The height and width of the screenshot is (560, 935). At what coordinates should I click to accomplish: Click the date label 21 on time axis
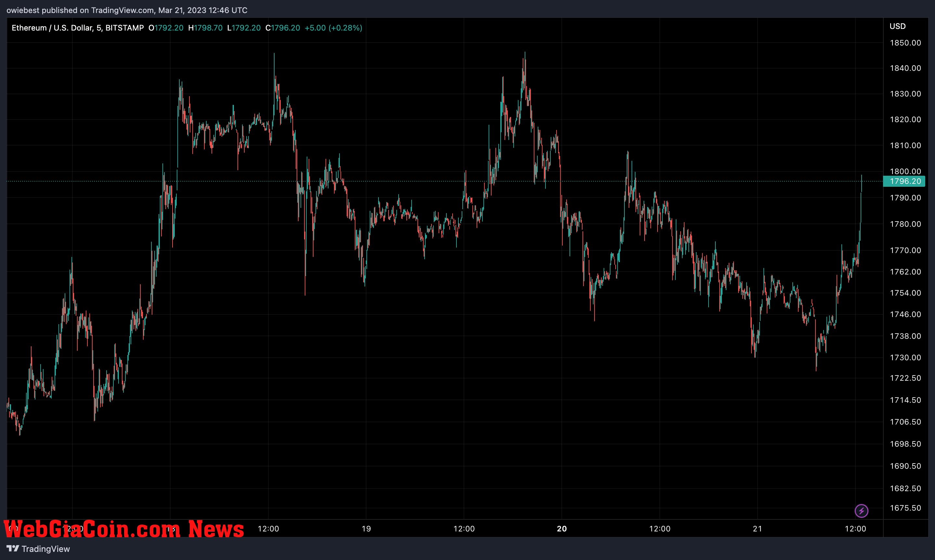coord(757,529)
